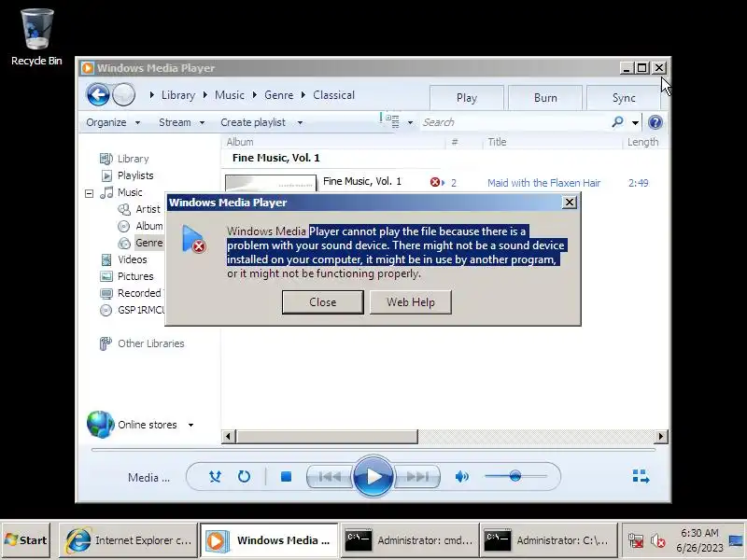The height and width of the screenshot is (560, 747).
Task: Switch to Now Playing view icon
Action: 641,476
